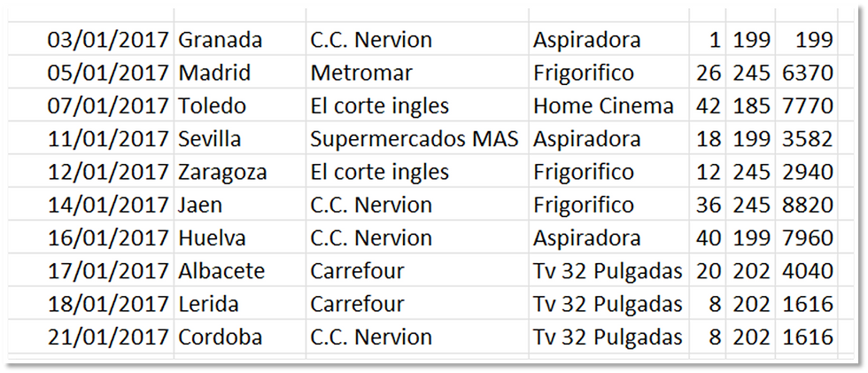Click the Zaragoza city cell
This screenshot has height=373, width=868.
[240, 172]
